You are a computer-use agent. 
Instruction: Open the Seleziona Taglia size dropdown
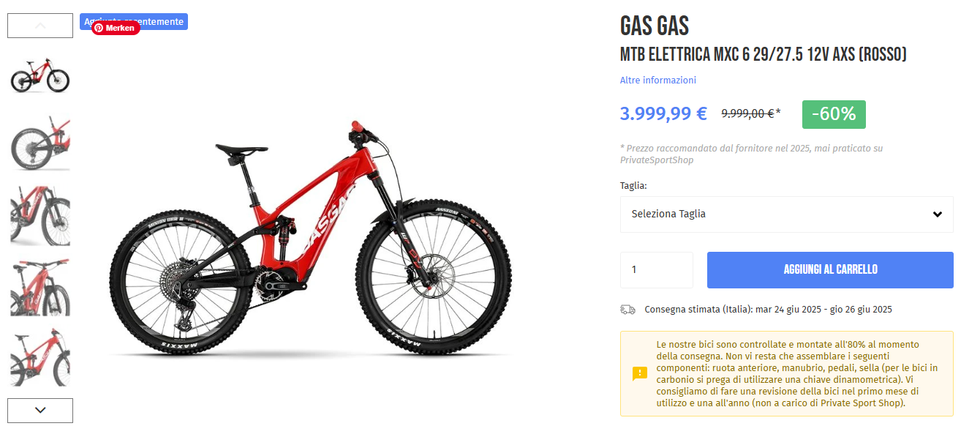787,214
